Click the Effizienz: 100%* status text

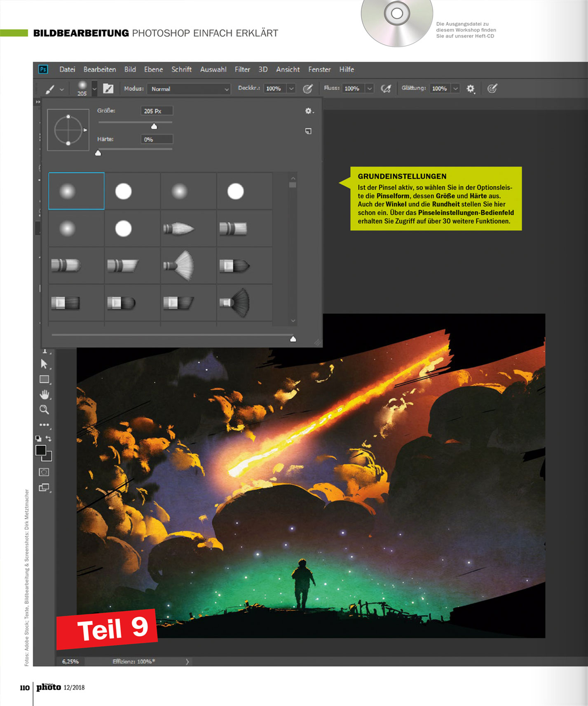point(134,661)
